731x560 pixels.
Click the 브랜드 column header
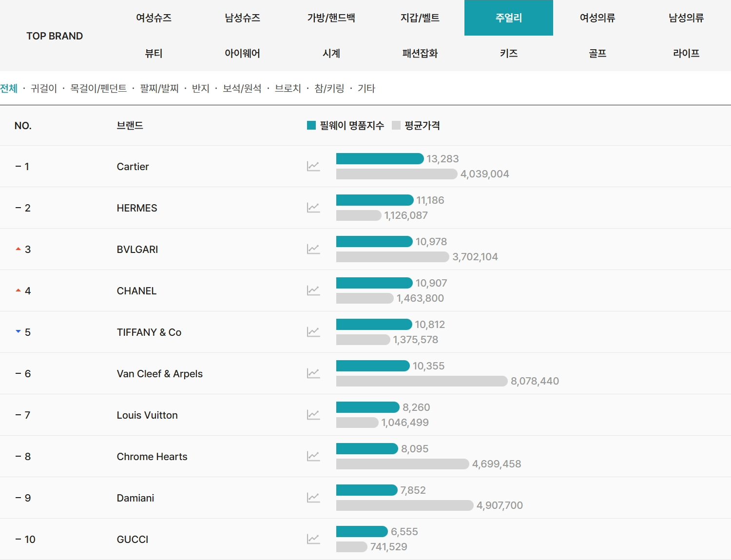130,125
